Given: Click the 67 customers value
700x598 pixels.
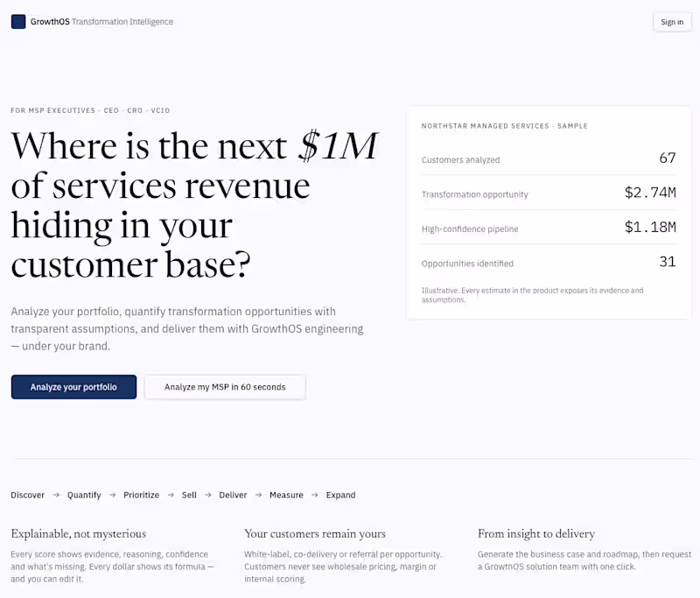Looking at the screenshot, I should (x=668, y=158).
